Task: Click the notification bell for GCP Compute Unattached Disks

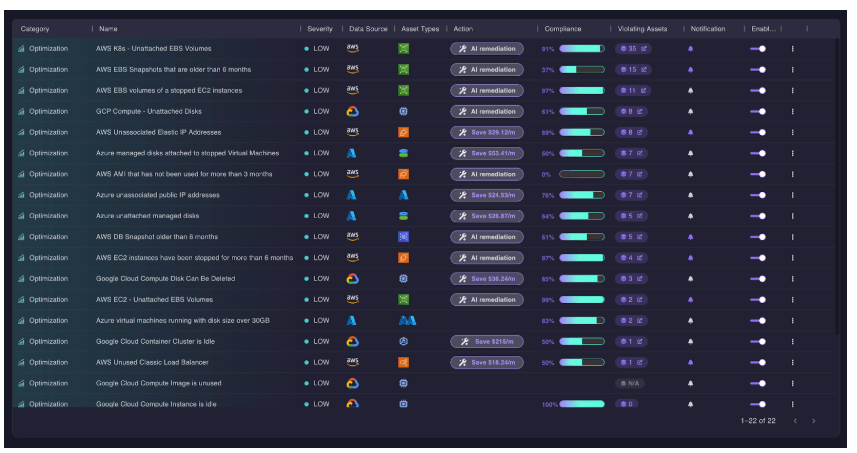Action: click(x=690, y=111)
